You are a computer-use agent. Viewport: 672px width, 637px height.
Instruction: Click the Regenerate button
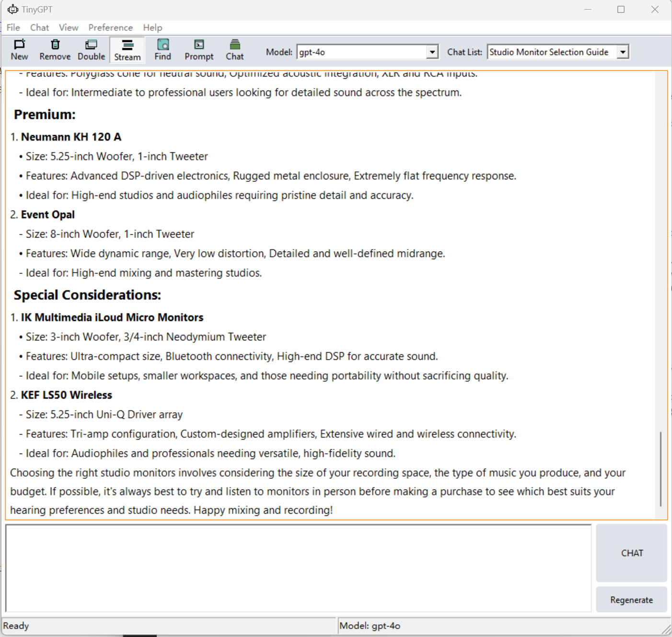[x=632, y=600]
